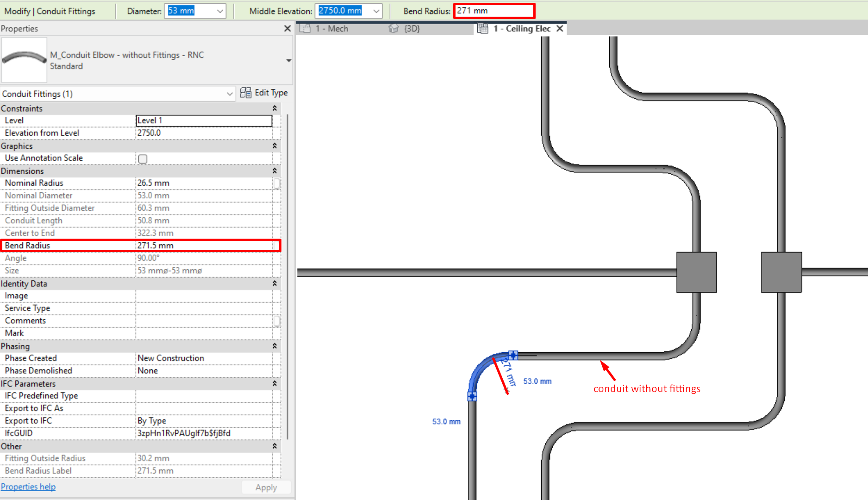
Task: Click the Bend Radius Label value
Action: (204, 471)
